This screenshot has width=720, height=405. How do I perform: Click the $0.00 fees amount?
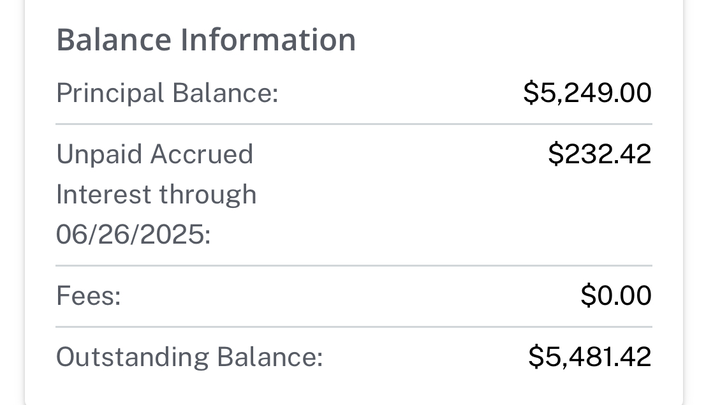[616, 296]
